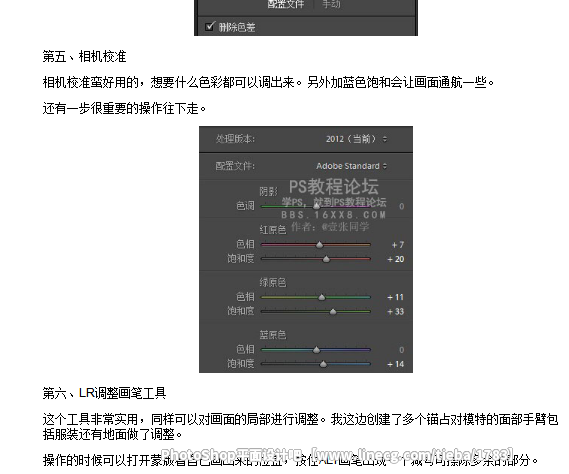Click the 红原色 section label
Image resolution: width=569 pixels, height=474 pixels.
click(273, 230)
